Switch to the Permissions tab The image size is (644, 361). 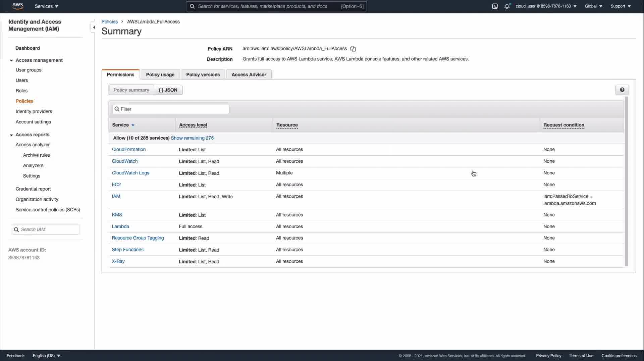[120, 74]
